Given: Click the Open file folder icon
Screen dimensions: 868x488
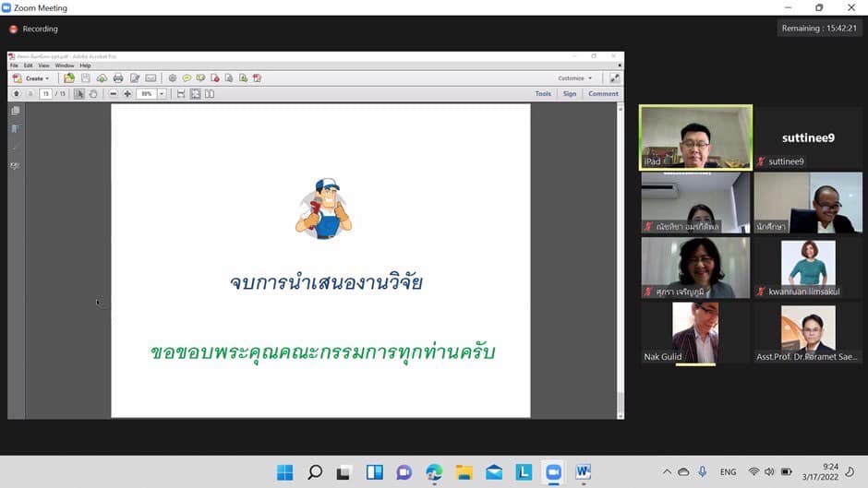Looking at the screenshot, I should [69, 78].
